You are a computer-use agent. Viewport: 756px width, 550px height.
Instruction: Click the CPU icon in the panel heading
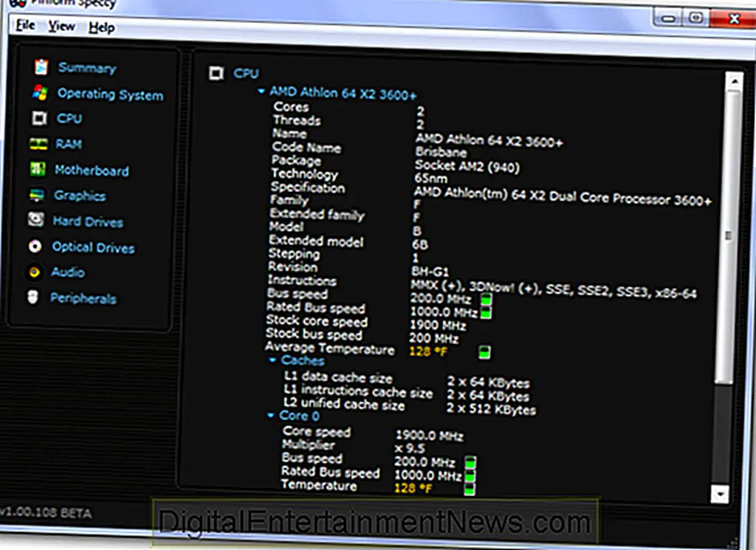coord(216,73)
